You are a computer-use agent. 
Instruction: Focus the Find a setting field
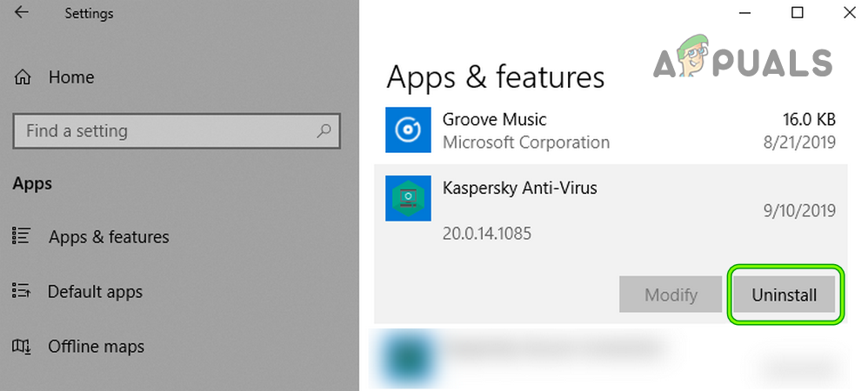165,131
